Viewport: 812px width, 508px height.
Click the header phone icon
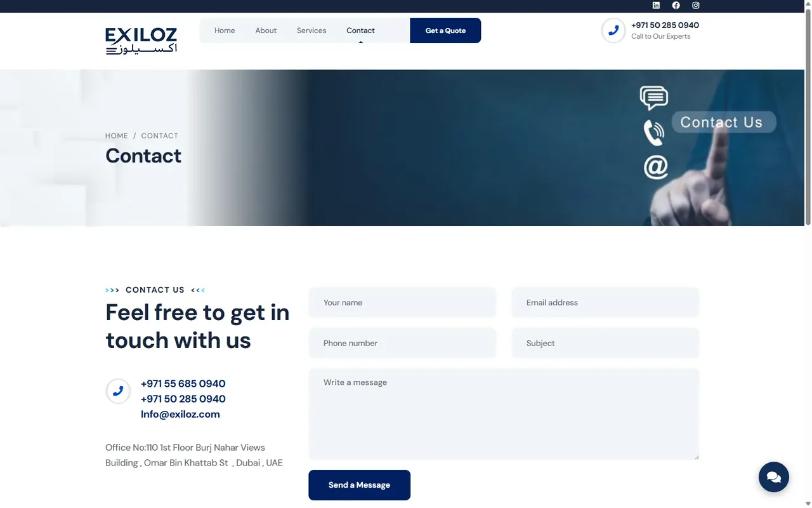613,30
